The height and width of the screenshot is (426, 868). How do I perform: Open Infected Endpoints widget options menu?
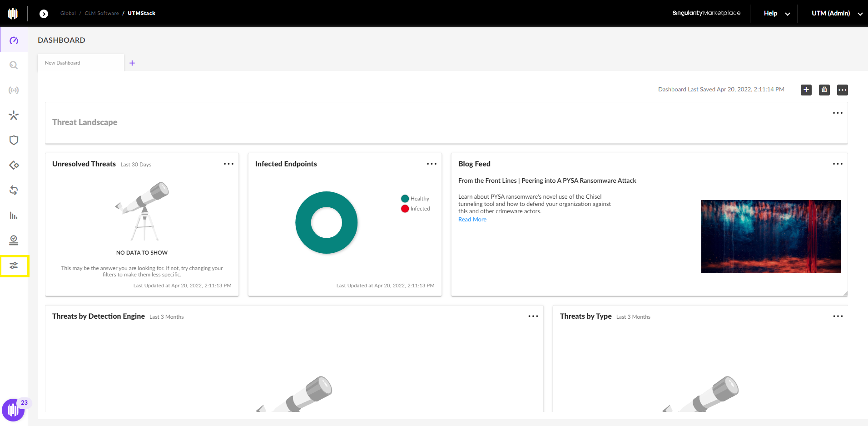tap(432, 164)
